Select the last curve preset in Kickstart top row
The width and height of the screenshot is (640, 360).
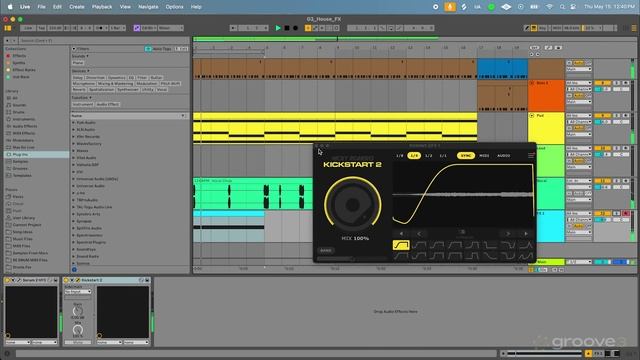526,244
